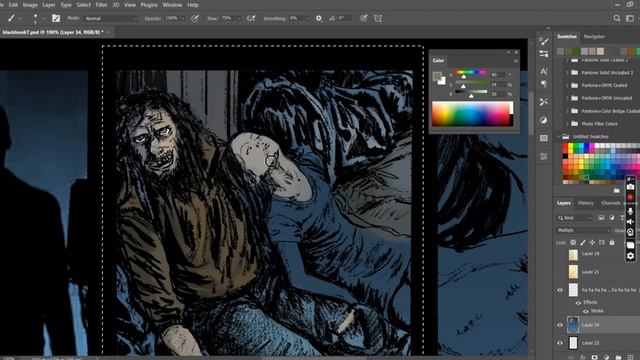
Task: Lock transparent pixels icon in Layers
Action: (573, 242)
